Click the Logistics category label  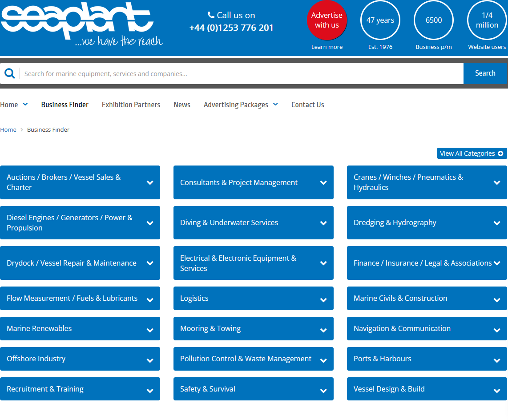pyautogui.click(x=194, y=298)
